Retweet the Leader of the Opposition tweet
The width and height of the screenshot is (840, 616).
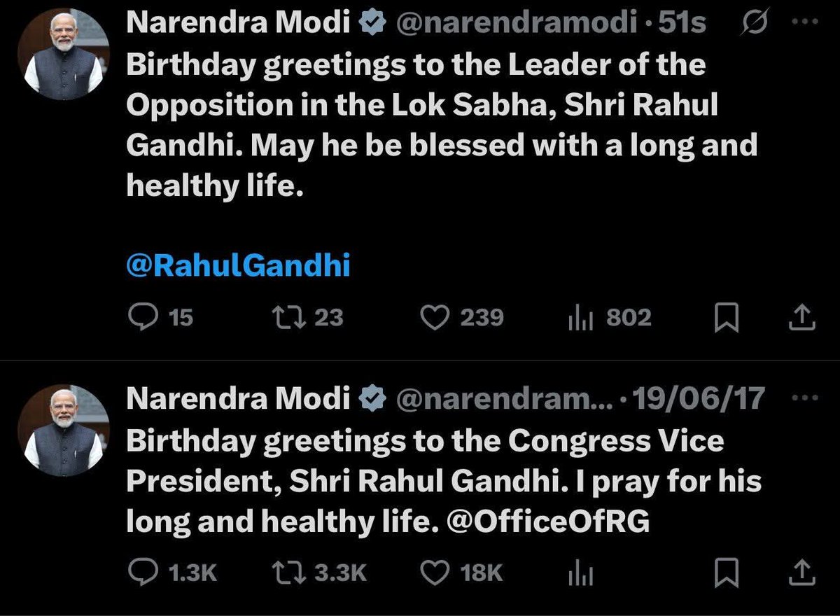click(x=307, y=318)
